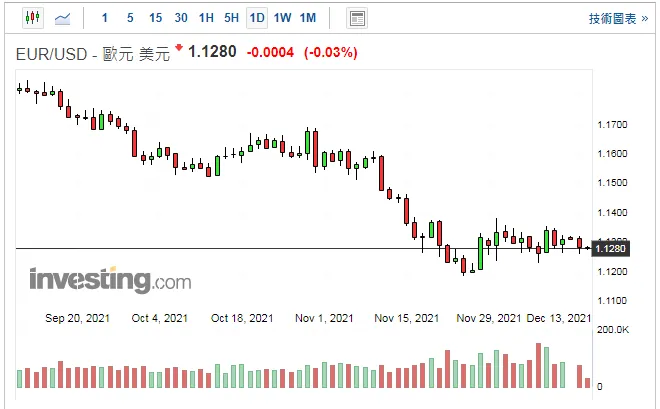Click the tallest red volume bar
This screenshot has width=660, height=409.
(538, 365)
